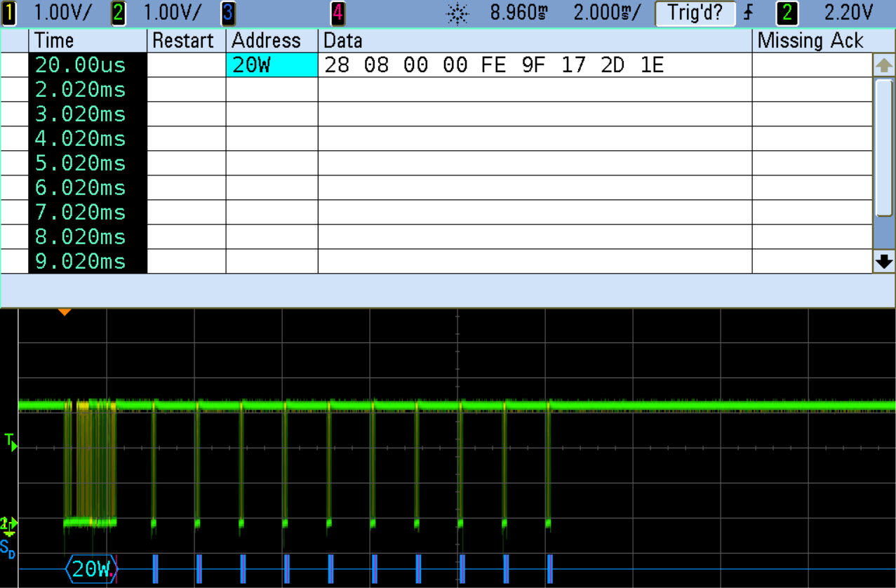Click the data bytes 28 08 00 00 FE
This screenshot has height=588, width=896.
click(x=415, y=65)
